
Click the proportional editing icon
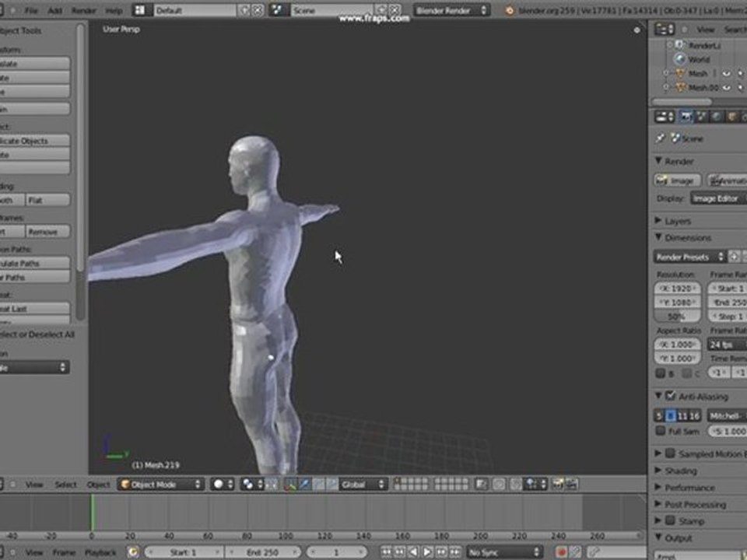(x=498, y=485)
